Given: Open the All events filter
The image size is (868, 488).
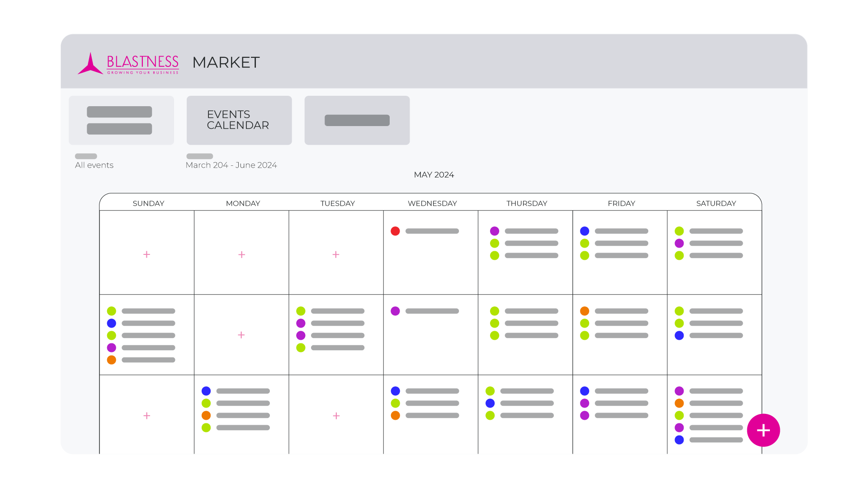Looking at the screenshot, I should coord(94,165).
